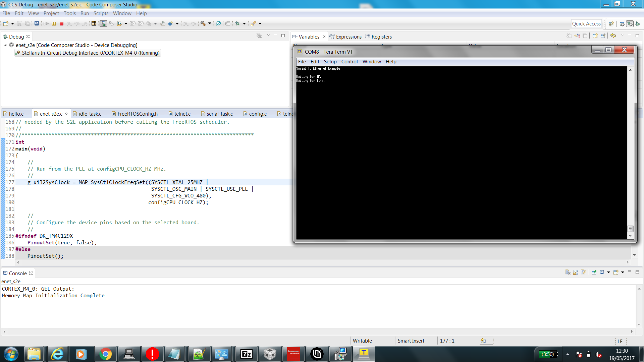Click the memory grid icon in toolbar
The height and width of the screenshot is (362, 644).
[94, 23]
